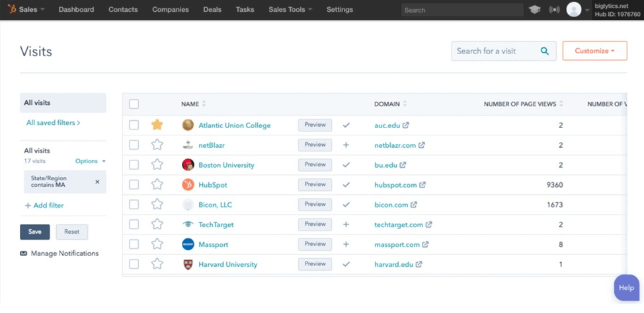The height and width of the screenshot is (313, 644).
Task: Click the top bar Search field
Action: point(462,10)
